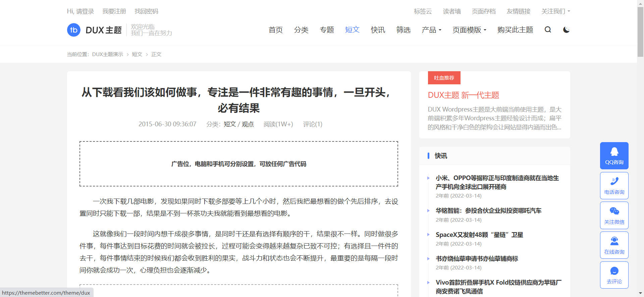
Task: Go to 首页 in navigation
Action: tap(276, 30)
